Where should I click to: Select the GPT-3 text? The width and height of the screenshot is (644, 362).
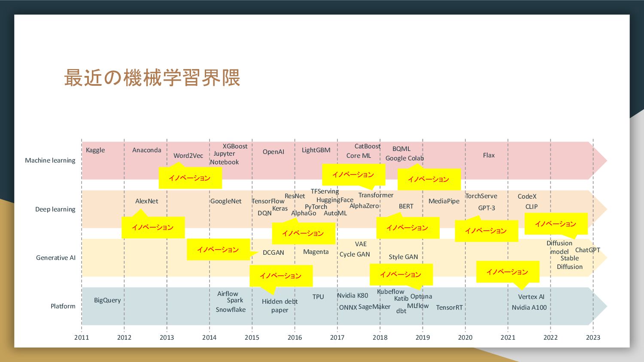point(486,208)
